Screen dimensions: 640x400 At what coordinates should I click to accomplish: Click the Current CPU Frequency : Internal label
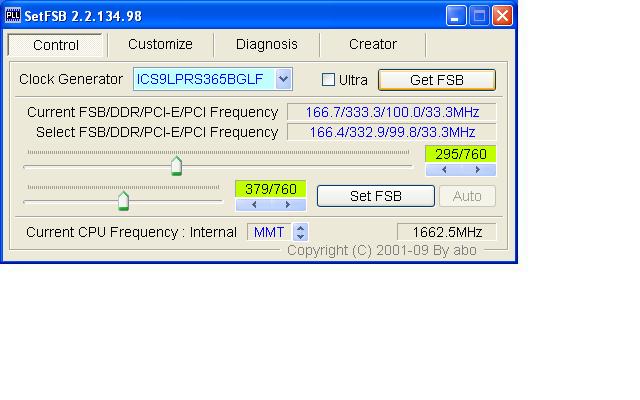[131, 232]
